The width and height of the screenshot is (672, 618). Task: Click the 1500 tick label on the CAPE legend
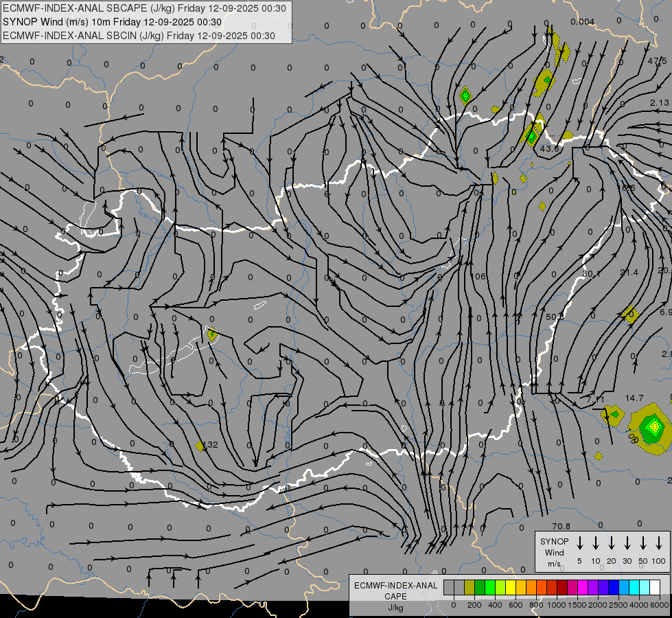coord(577,605)
